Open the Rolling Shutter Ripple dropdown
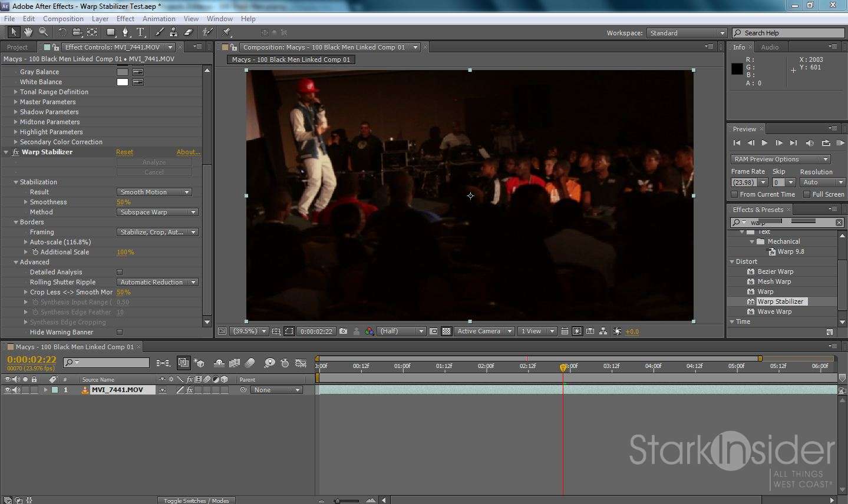This screenshot has width=848, height=504. pyautogui.click(x=157, y=281)
